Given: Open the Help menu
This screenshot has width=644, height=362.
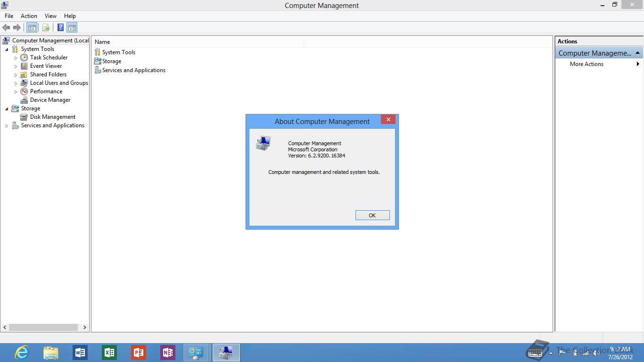Looking at the screenshot, I should [x=70, y=16].
